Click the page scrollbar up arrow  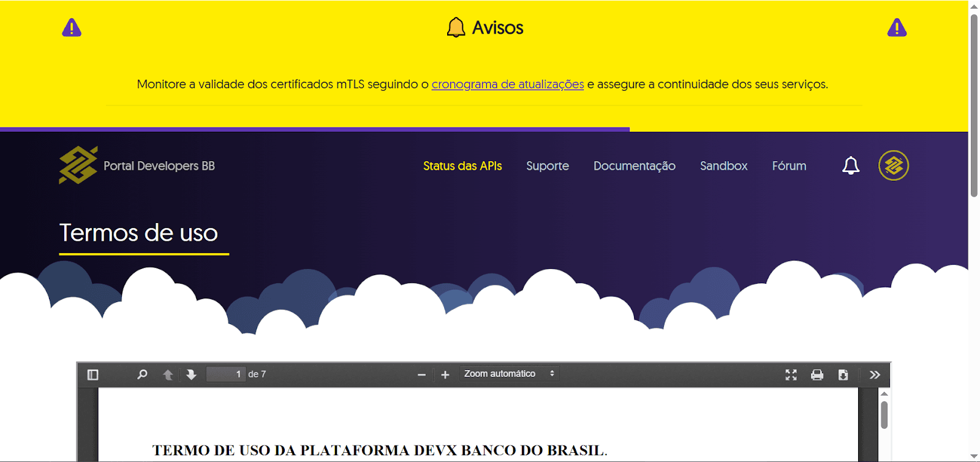pyautogui.click(x=974, y=6)
